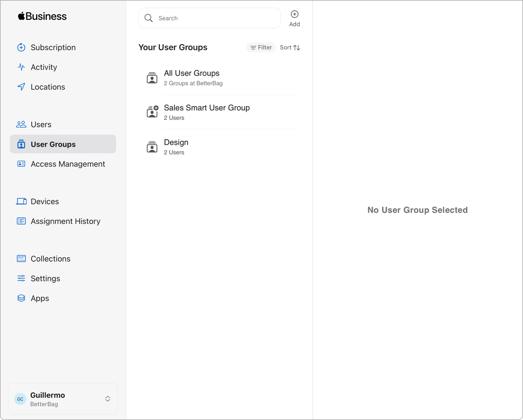
Task: Open the Filter options
Action: 261,47
